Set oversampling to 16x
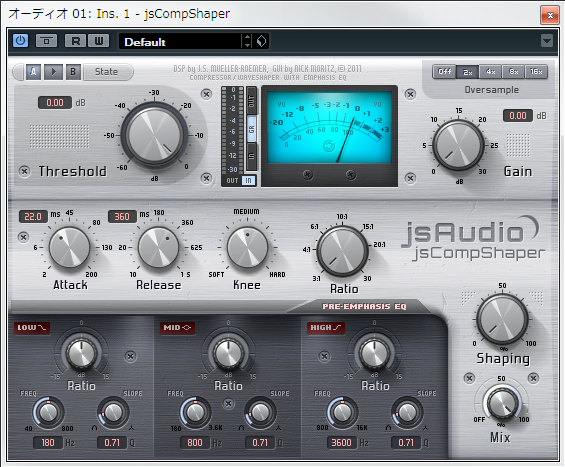 (536, 72)
